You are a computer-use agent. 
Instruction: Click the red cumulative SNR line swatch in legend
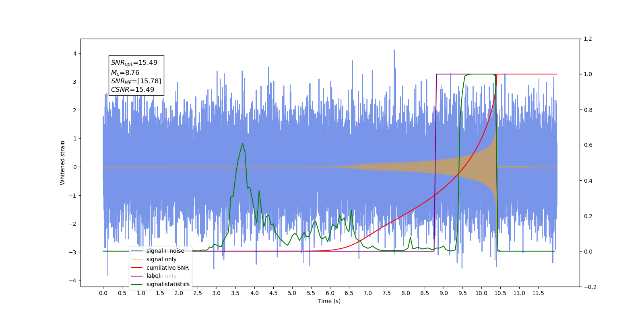tap(137, 268)
